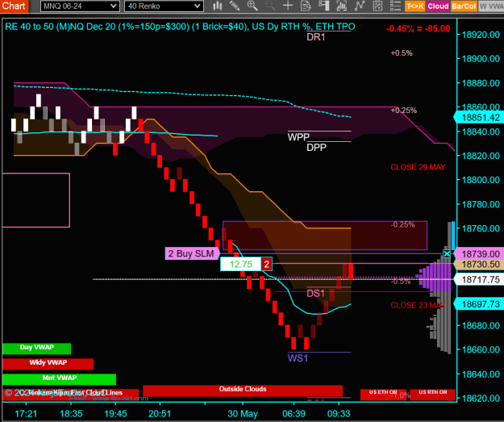Viewport: 504px width, 422px height.
Task: Activate the crosshair cursor tool
Action: (x=288, y=6)
